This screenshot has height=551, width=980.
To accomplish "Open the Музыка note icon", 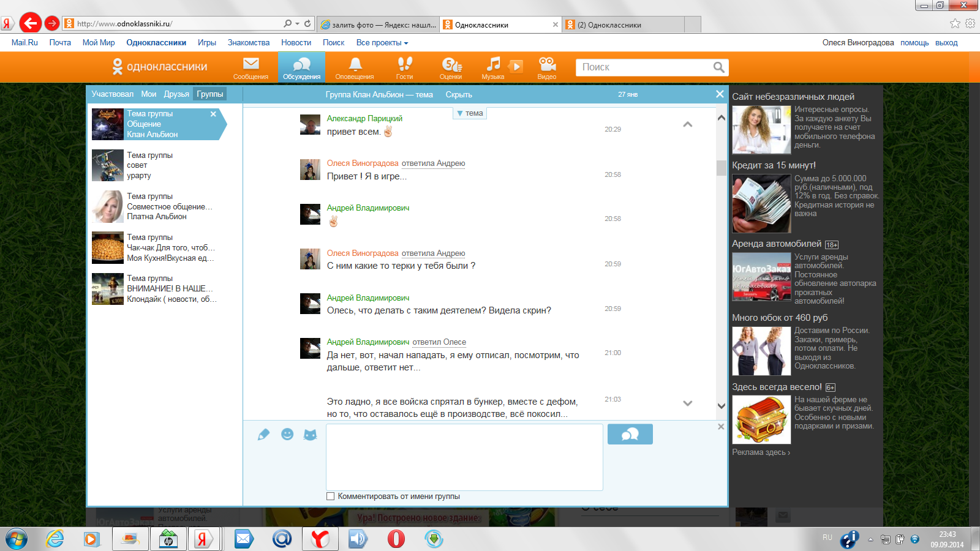I will point(493,67).
